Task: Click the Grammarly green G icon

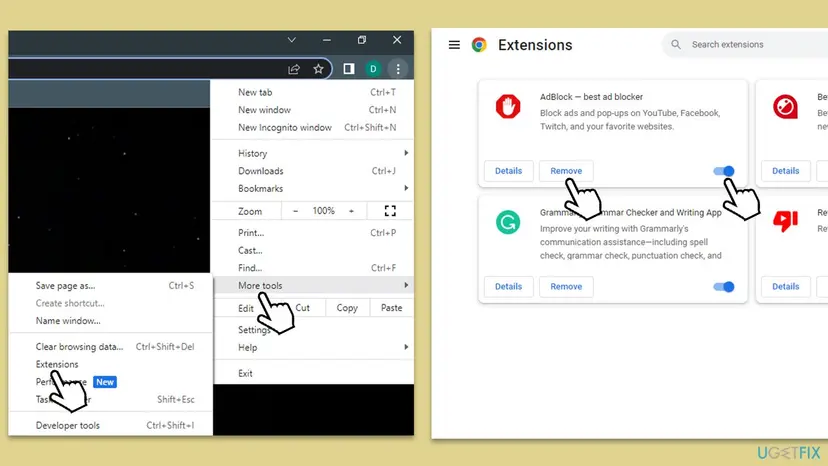Action: pos(508,222)
